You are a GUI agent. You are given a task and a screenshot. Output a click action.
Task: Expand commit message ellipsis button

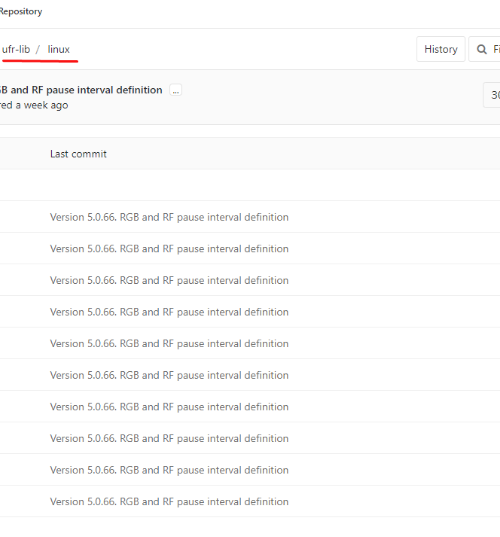[176, 90]
